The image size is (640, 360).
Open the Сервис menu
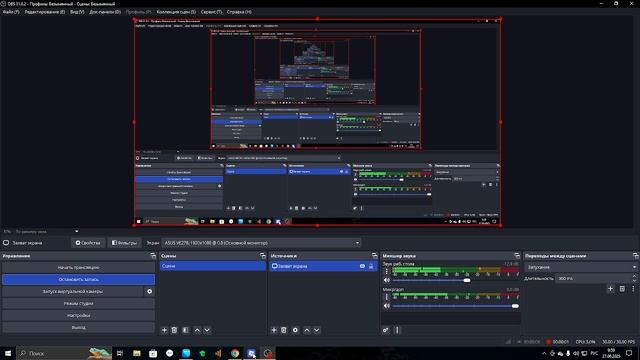pyautogui.click(x=211, y=12)
